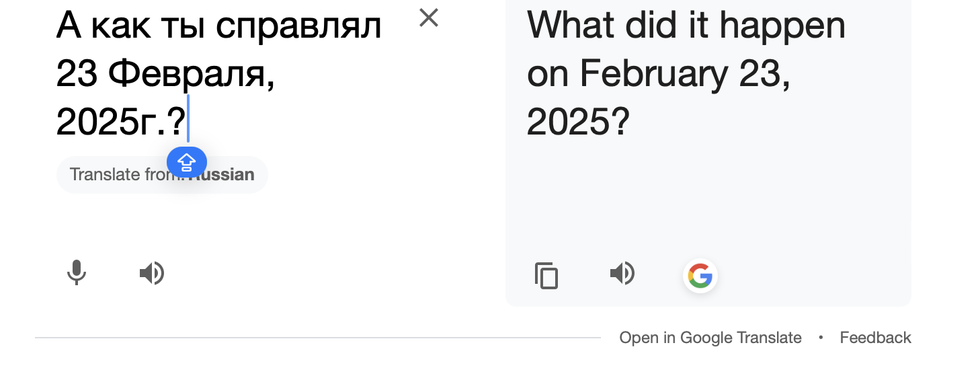980x374 pixels.
Task: Open in Google Translate link
Action: (710, 338)
